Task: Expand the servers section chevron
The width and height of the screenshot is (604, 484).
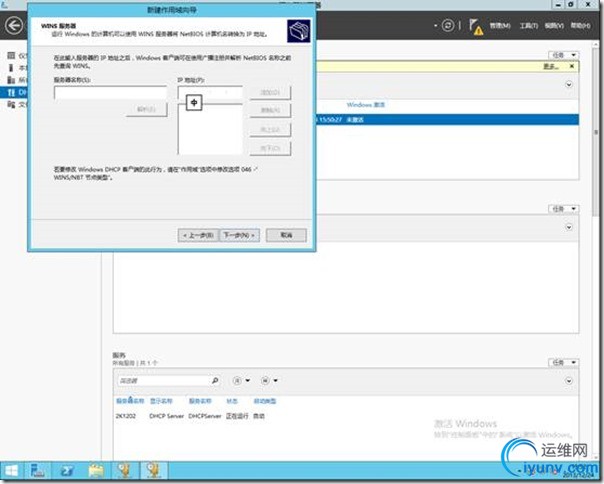Action: (x=569, y=84)
